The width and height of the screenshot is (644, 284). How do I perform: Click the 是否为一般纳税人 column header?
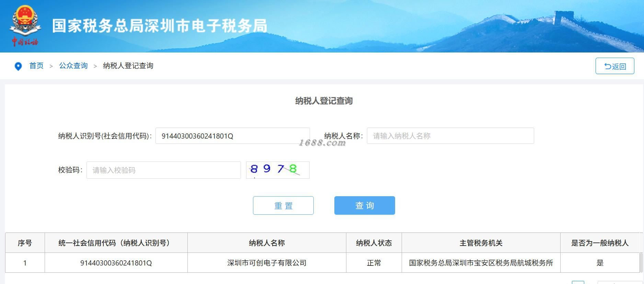(x=600, y=243)
